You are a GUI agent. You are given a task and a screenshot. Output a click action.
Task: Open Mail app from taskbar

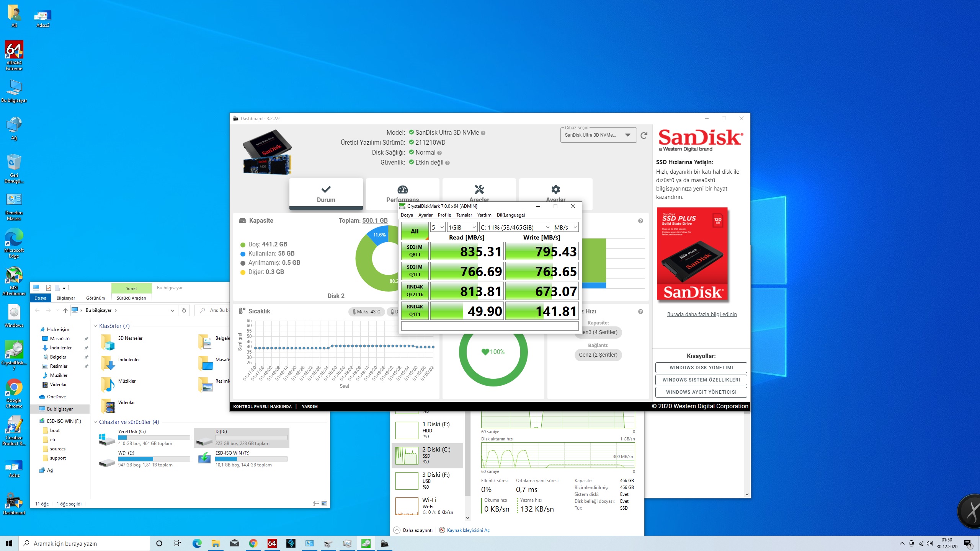click(x=234, y=543)
